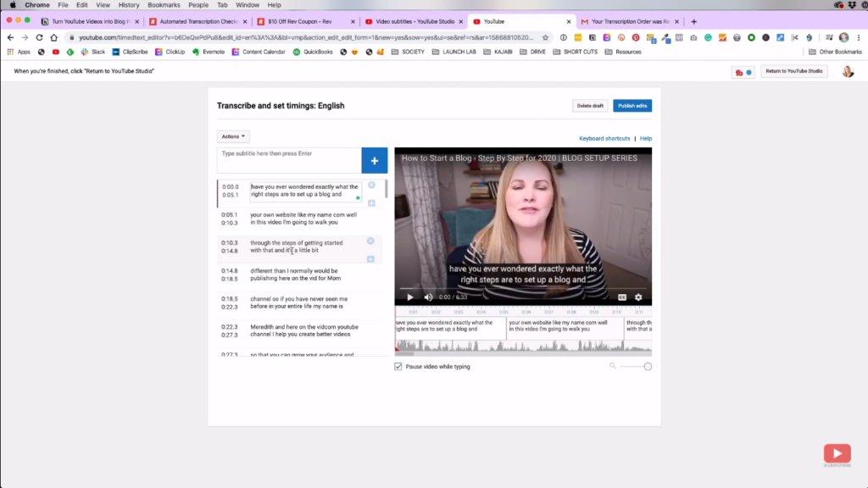
Task: Click Delete draft button
Action: [x=590, y=106]
